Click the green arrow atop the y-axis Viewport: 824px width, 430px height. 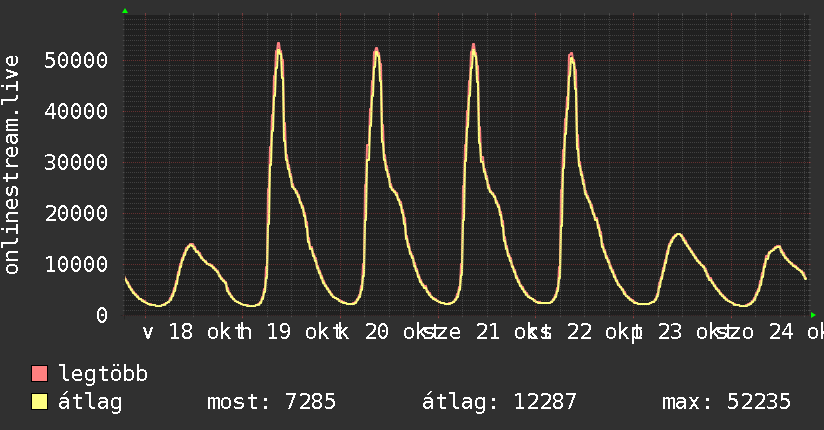click(x=125, y=11)
